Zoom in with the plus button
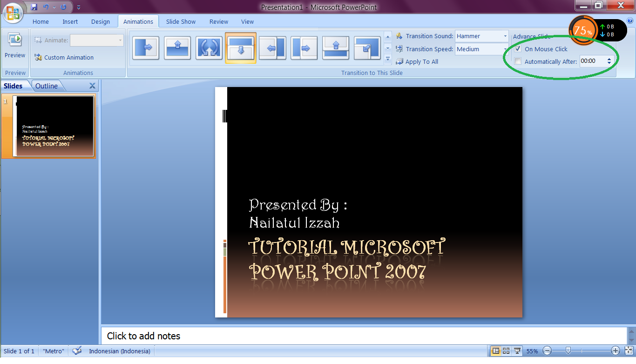Image resolution: width=636 pixels, height=364 pixels. click(x=616, y=351)
